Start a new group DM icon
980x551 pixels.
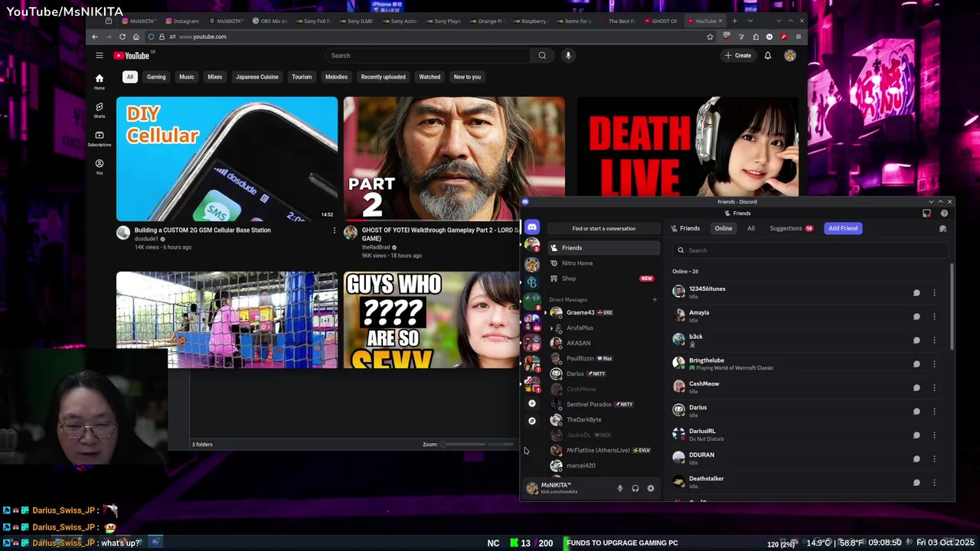[942, 228]
